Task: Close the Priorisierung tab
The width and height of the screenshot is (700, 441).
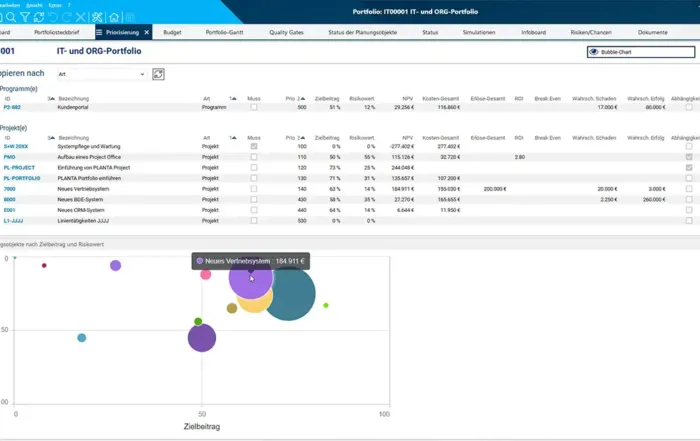Action: coord(146,32)
